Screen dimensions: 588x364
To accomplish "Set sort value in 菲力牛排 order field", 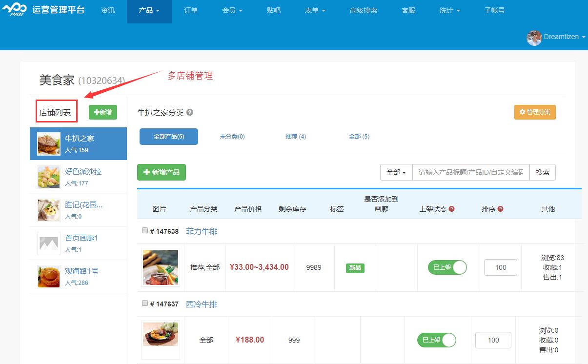I will (500, 267).
